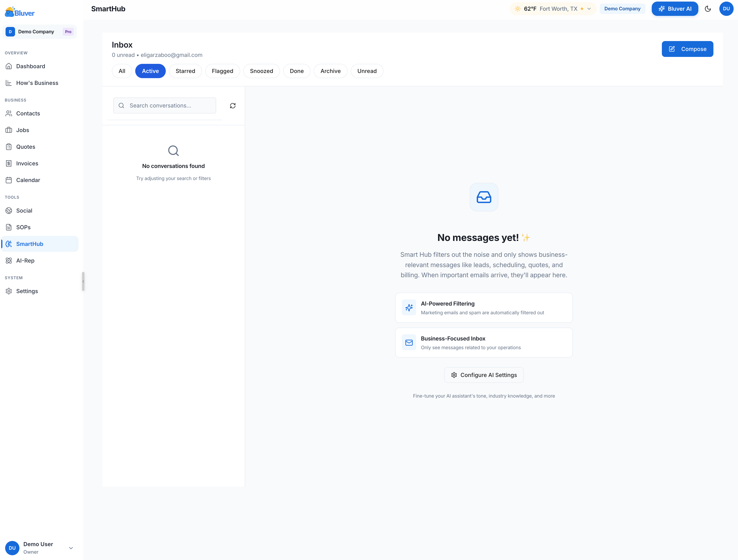Open the Calendar page
This screenshot has width=738, height=560.
point(40,180)
